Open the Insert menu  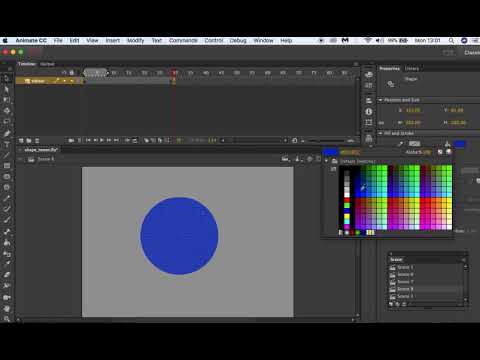[112, 40]
